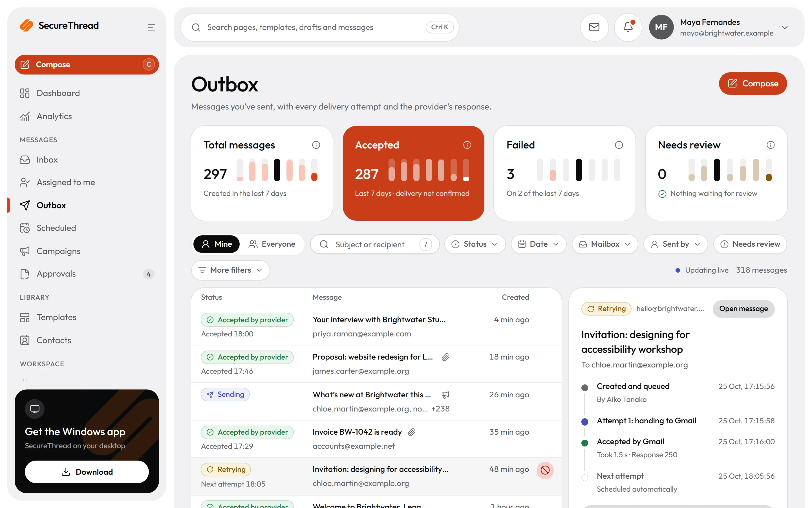Click the info icon on Accepted card
812x508 pixels.
click(467, 145)
